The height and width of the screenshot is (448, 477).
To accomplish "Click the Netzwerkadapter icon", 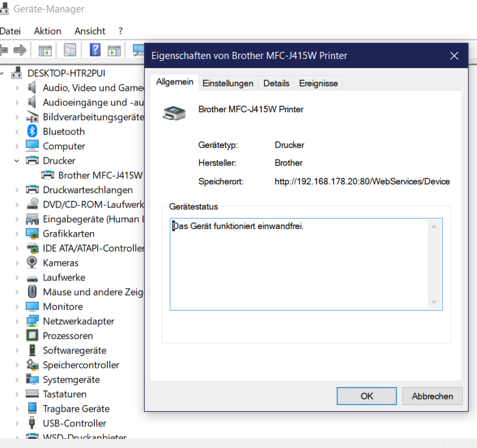I will [32, 321].
